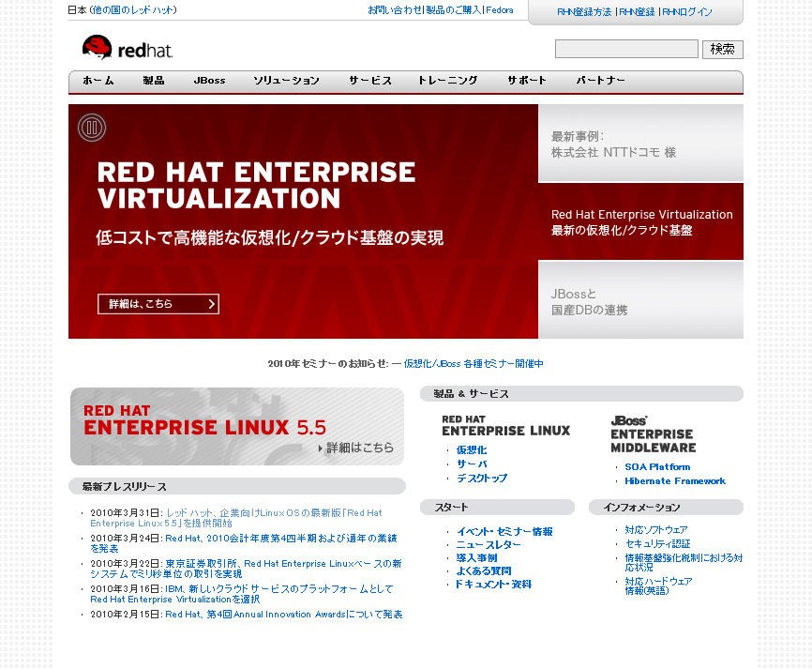
Task: Open the ニュースレター link
Action: coord(489,544)
